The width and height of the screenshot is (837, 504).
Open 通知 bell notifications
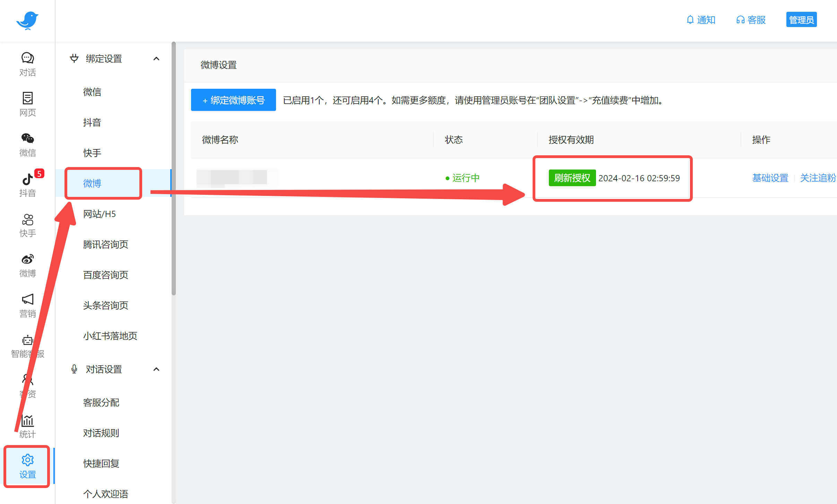701,20
